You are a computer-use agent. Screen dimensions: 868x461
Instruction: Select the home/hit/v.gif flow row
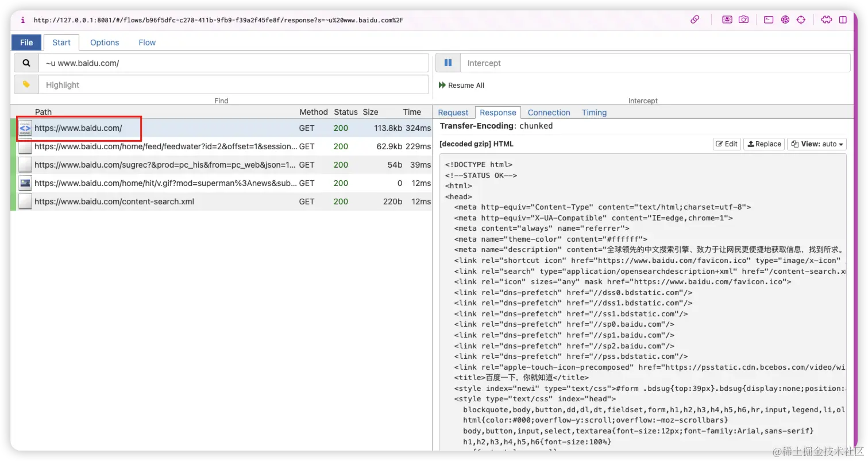coord(221,183)
